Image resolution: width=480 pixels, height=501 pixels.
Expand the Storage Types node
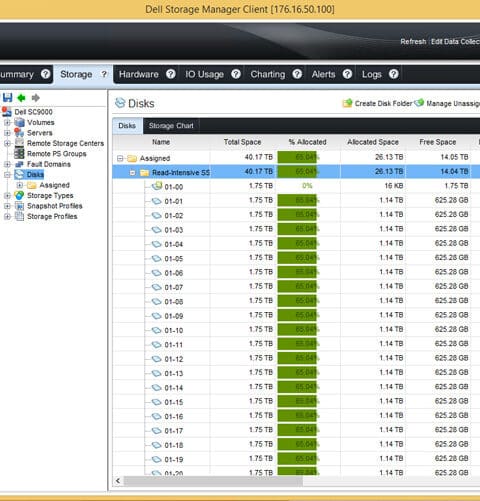pyautogui.click(x=7, y=195)
